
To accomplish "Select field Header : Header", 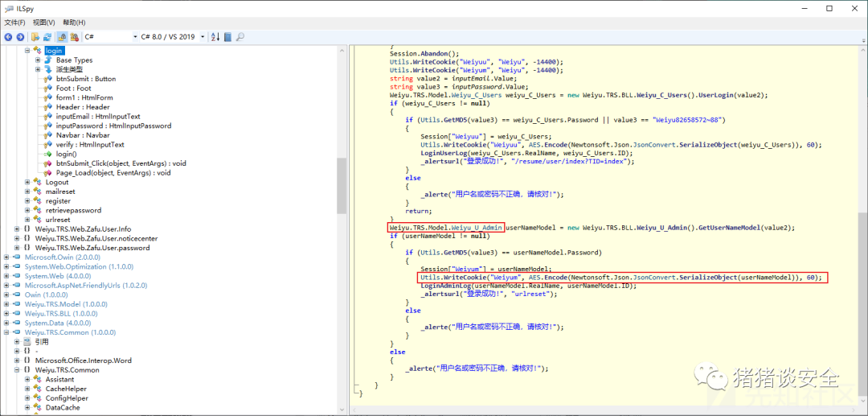I will [x=83, y=107].
